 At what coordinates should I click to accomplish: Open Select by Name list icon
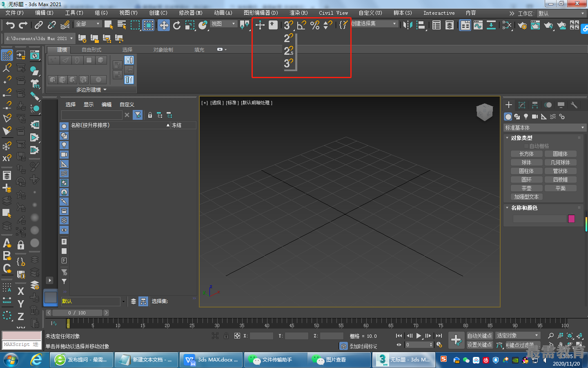122,25
